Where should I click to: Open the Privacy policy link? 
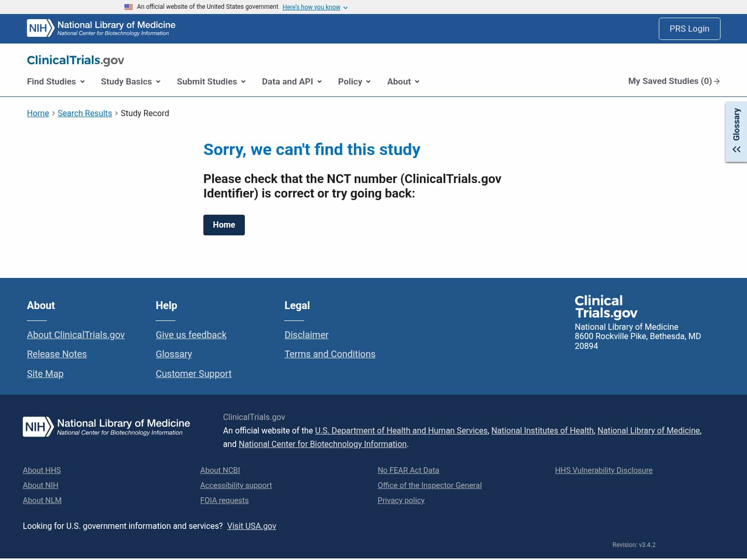point(401,500)
